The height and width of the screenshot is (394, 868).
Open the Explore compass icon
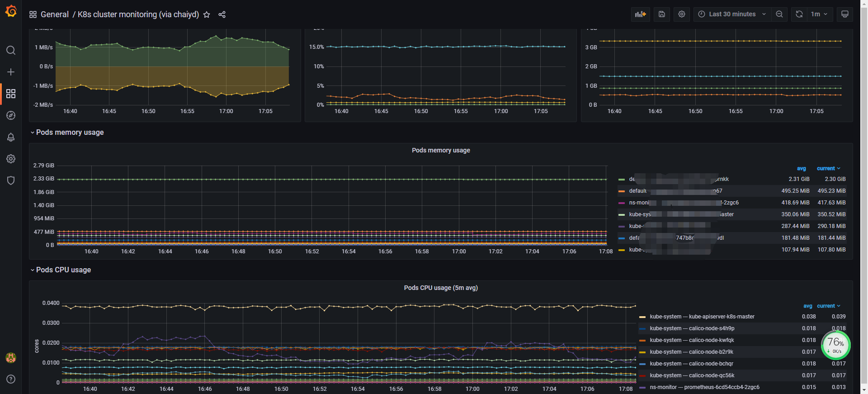(x=11, y=115)
